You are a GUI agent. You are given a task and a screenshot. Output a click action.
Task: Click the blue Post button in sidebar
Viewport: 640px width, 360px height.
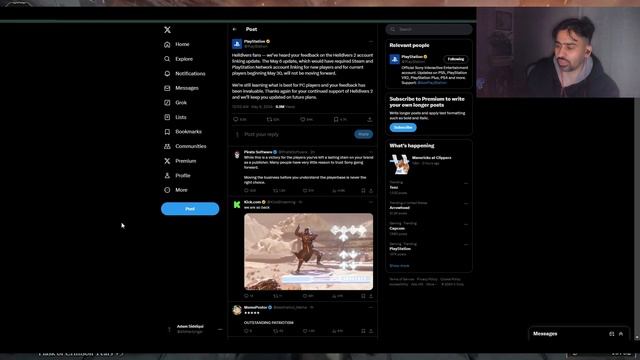click(x=190, y=209)
